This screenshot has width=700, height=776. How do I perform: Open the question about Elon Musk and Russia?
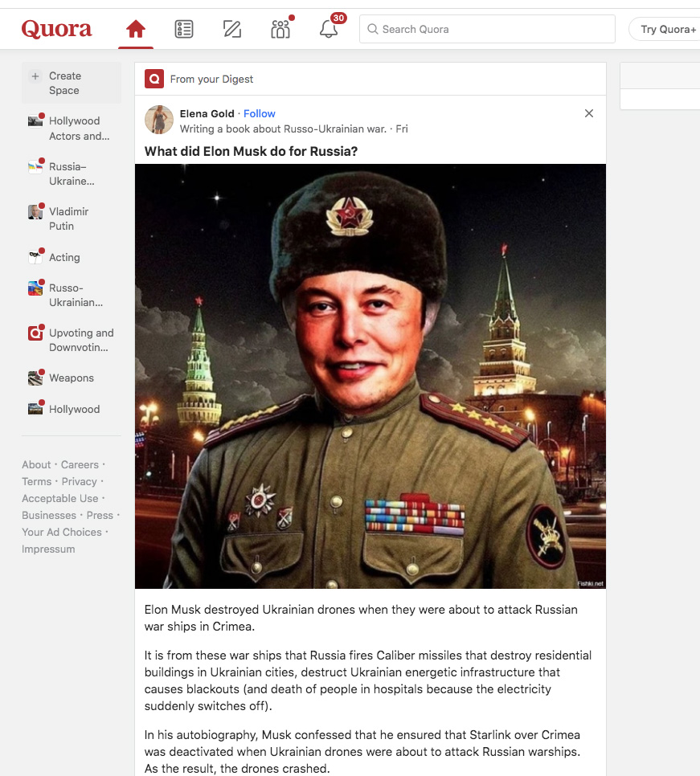[251, 152]
